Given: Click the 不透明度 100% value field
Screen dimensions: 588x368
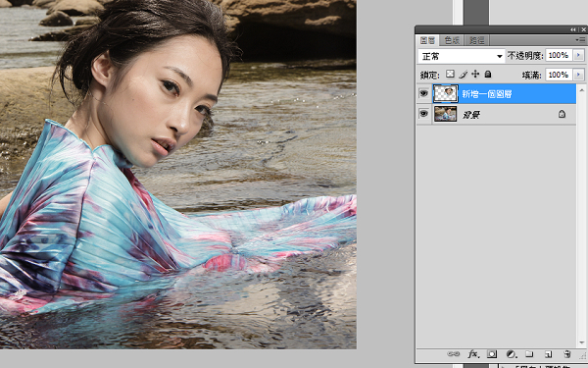Looking at the screenshot, I should point(559,55).
